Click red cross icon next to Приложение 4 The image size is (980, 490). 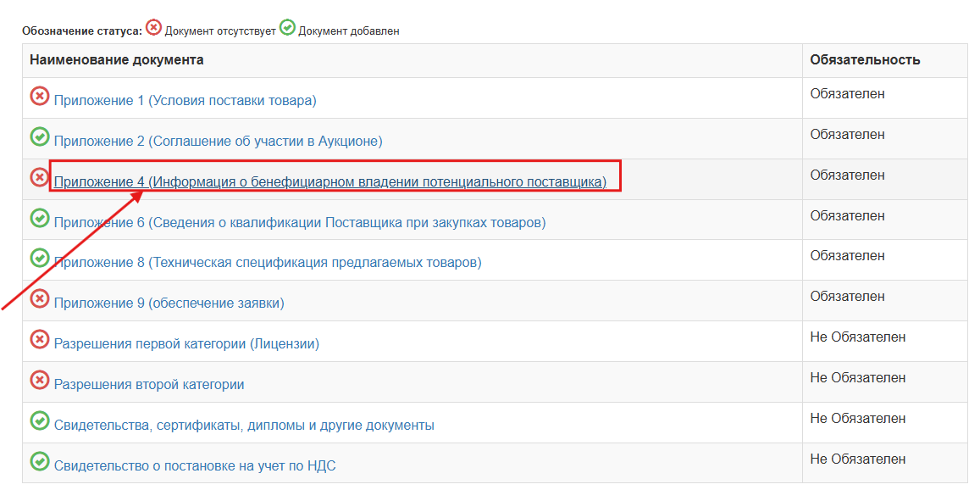[x=39, y=177]
